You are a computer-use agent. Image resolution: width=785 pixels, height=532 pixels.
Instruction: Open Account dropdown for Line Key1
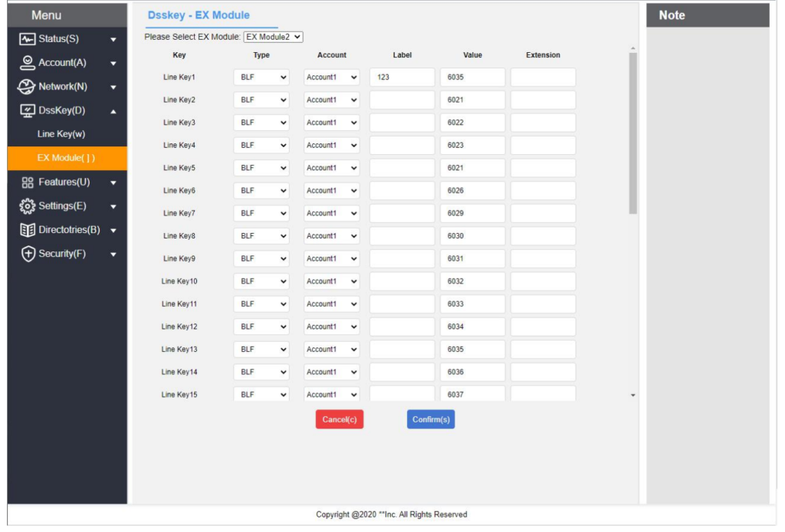331,77
